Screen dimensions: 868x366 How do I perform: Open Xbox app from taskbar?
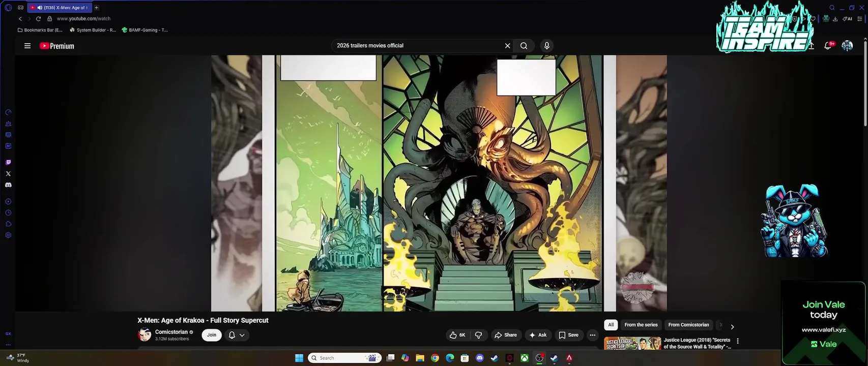tap(524, 358)
